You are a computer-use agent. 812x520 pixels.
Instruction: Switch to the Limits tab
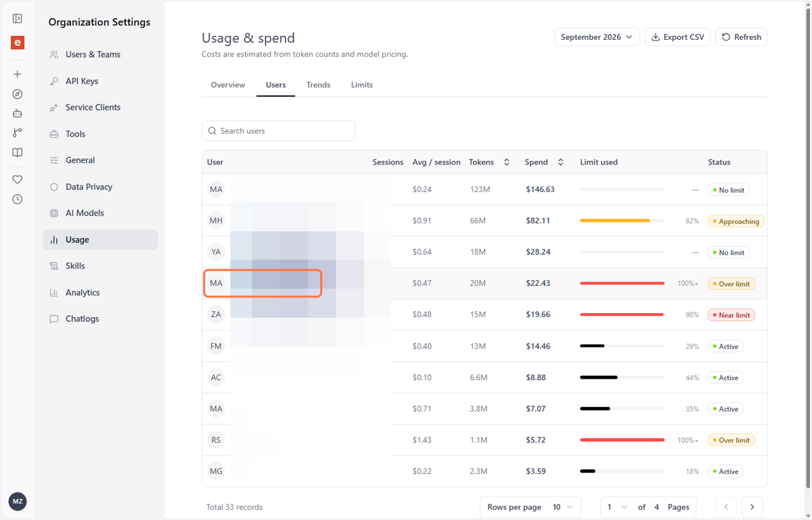pos(362,85)
